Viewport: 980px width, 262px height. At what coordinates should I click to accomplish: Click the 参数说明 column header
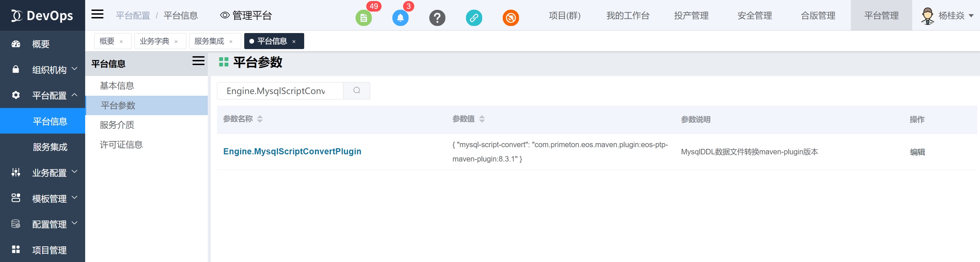pyautogui.click(x=696, y=119)
